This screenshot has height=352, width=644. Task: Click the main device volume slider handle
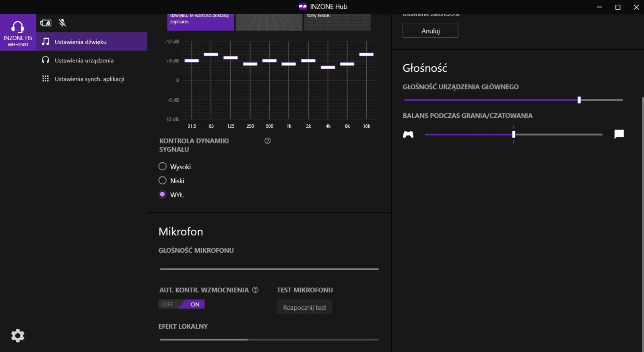(579, 100)
